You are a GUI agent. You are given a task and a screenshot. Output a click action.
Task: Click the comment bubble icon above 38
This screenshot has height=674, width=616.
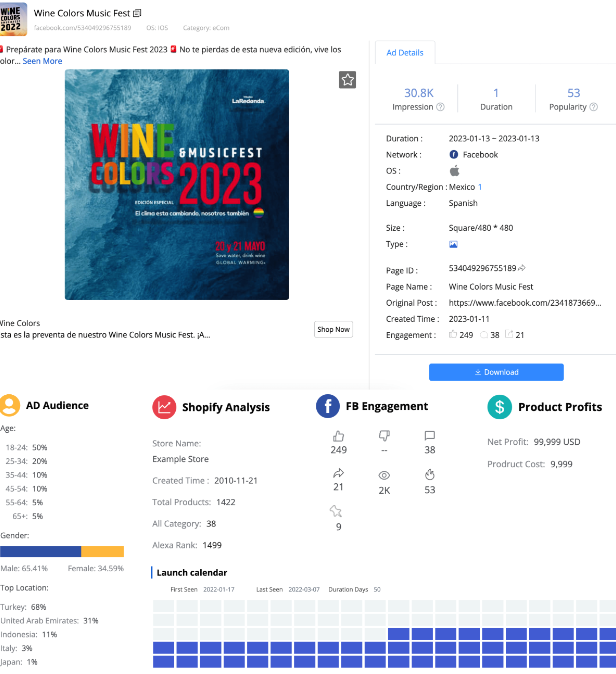[x=429, y=436]
